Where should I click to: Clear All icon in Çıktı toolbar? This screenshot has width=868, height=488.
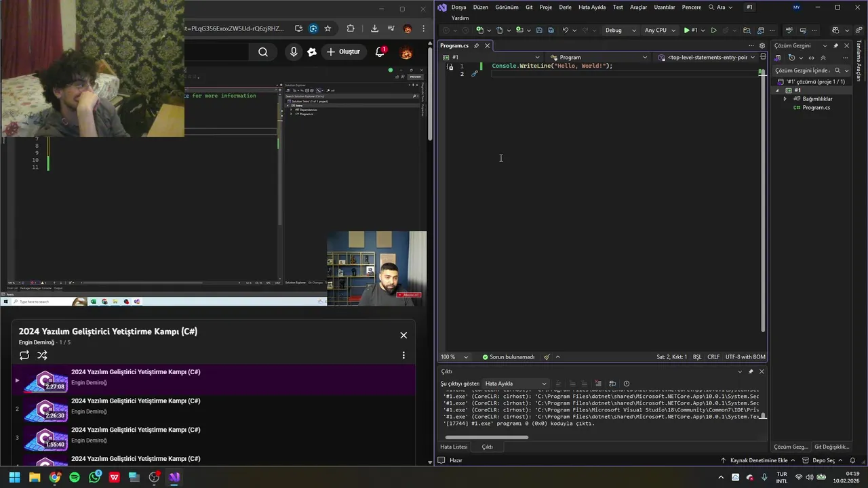[598, 384]
